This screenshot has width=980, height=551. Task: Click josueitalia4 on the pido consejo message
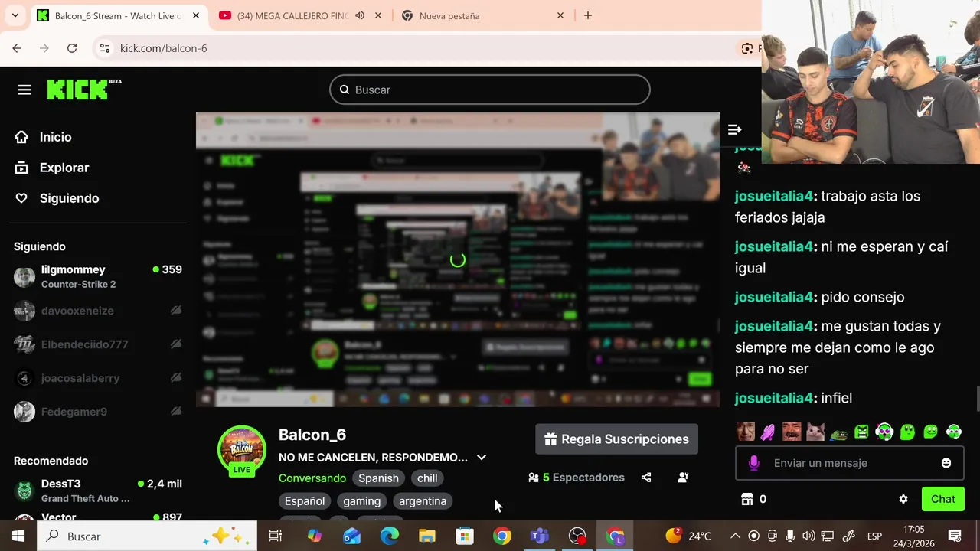coord(774,297)
